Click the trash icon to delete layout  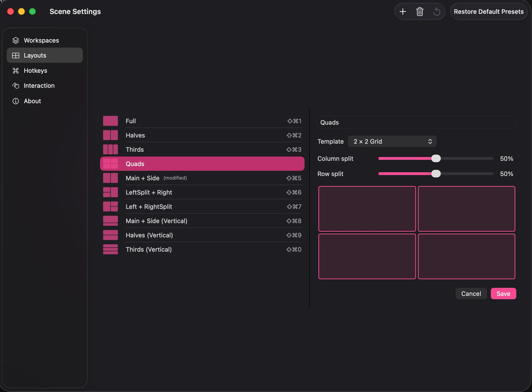(x=420, y=11)
